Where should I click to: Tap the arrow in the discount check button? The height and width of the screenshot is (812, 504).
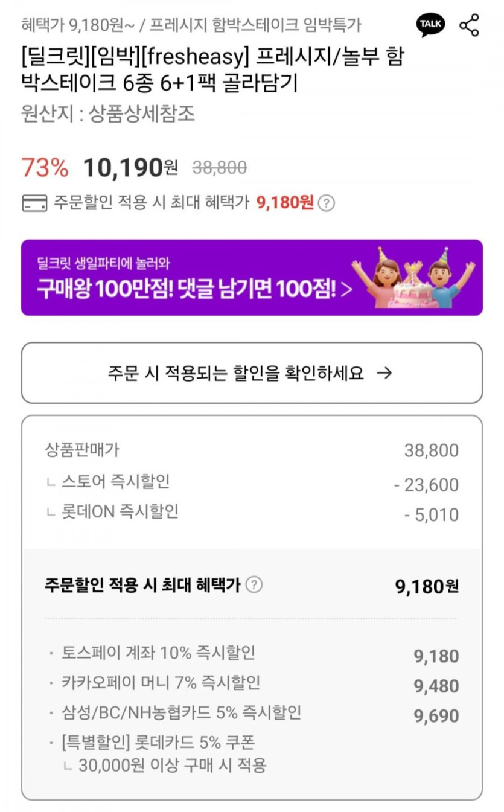384,373
